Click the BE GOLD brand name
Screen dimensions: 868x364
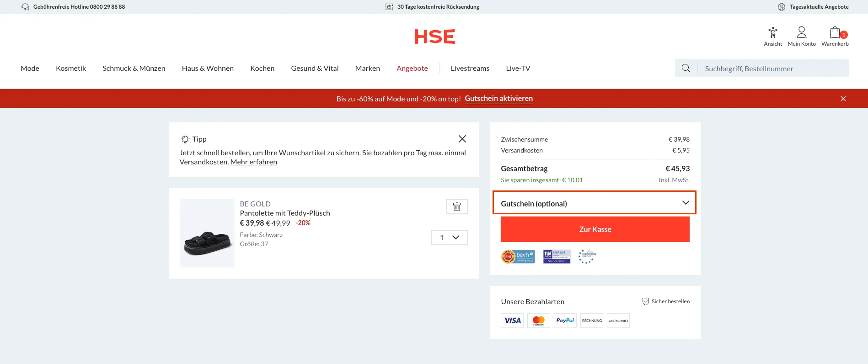coord(255,204)
